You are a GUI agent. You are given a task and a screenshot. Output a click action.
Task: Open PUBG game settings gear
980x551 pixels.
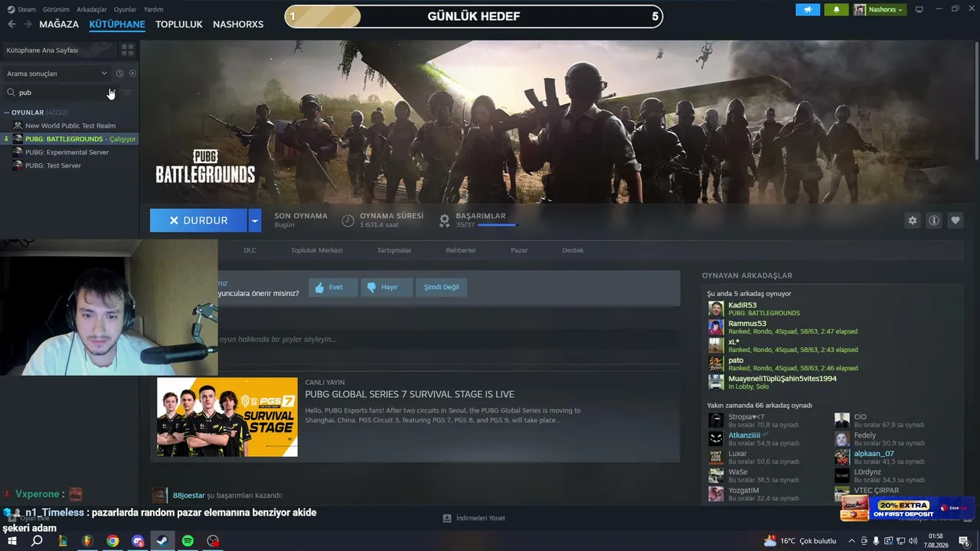[912, 220]
